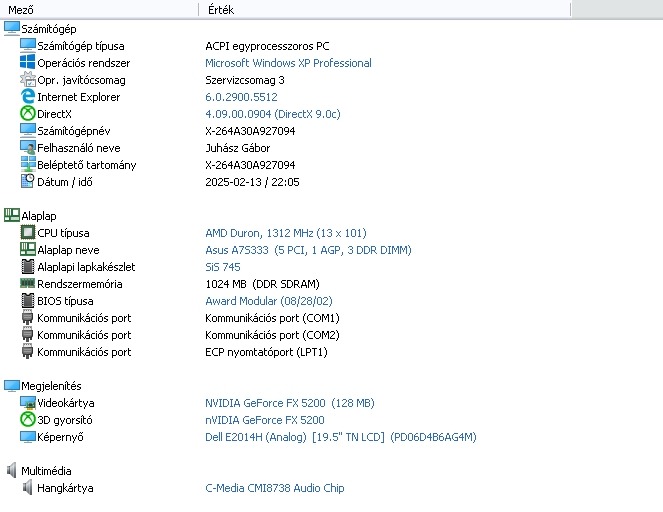The width and height of the screenshot is (663, 512).
Task: Select the Alaplap group header
Action: click(39, 216)
